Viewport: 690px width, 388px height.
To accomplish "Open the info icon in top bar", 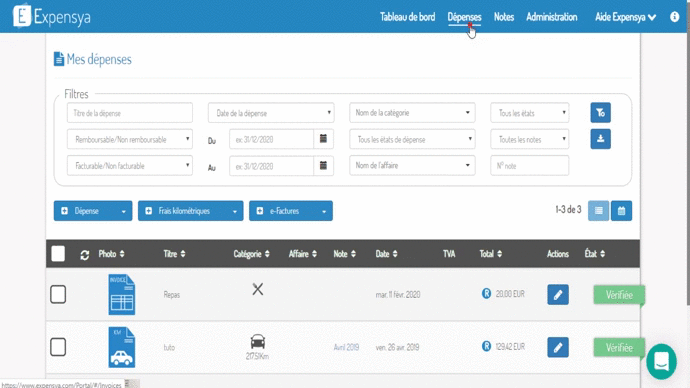I will point(674,17).
